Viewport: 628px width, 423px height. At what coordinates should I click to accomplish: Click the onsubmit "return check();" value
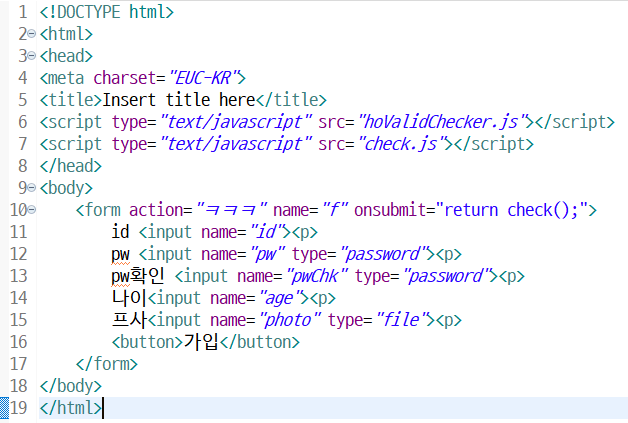512,209
